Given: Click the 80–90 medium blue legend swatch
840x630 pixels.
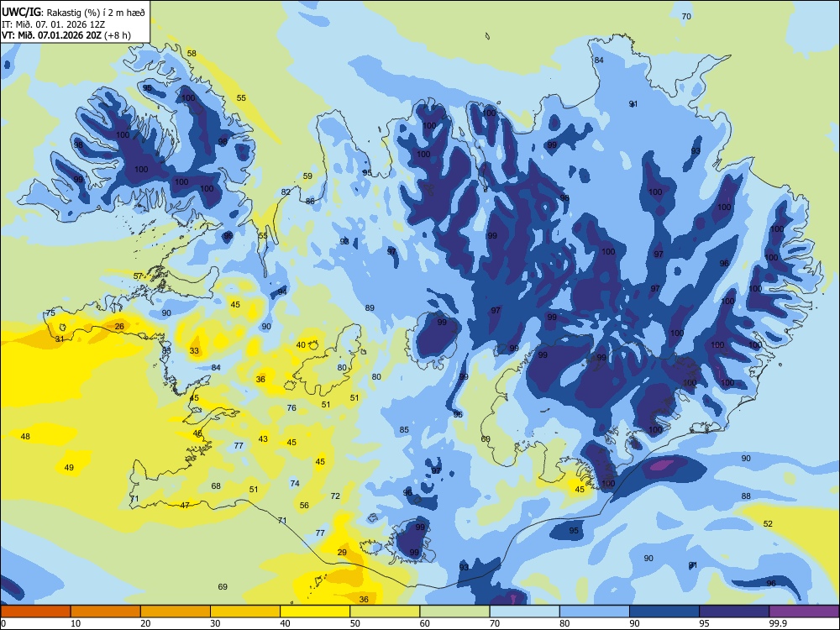Looking at the screenshot, I should point(595,612).
